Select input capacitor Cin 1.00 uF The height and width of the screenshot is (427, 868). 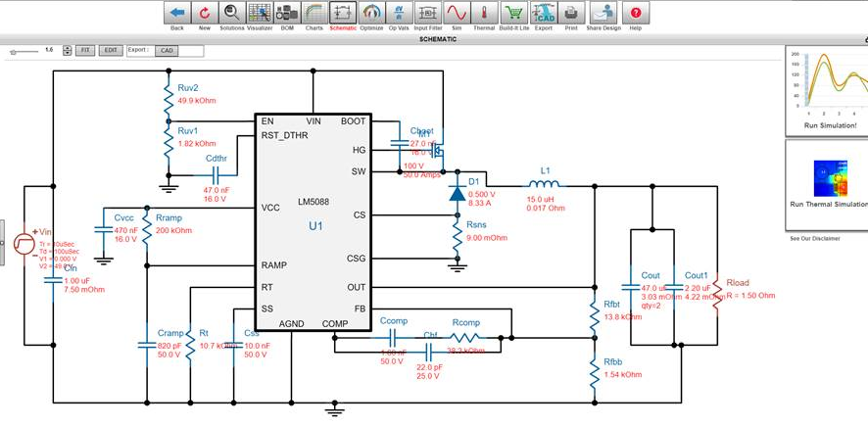coord(53,281)
